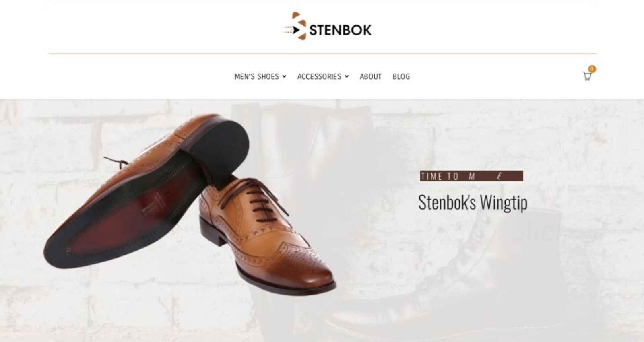Open the Accessories menu
This screenshot has height=342, width=644.
coord(319,76)
